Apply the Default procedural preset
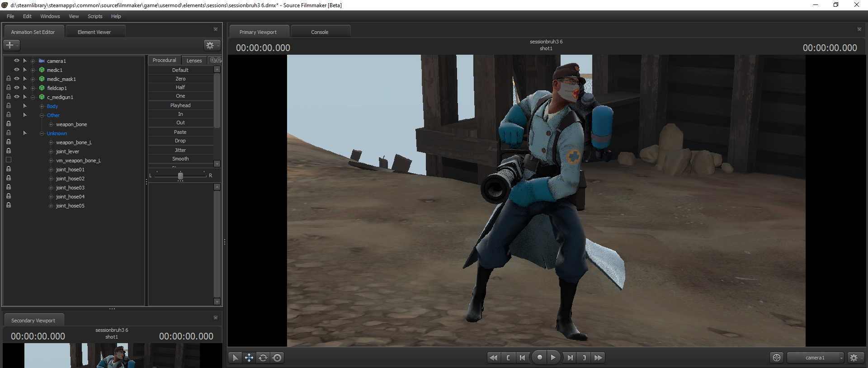Image resolution: width=868 pixels, height=368 pixels. (180, 70)
